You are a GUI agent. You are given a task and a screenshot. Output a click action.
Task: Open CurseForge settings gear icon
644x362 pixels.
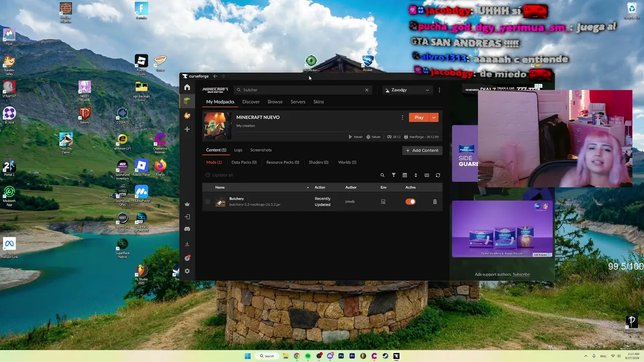(x=187, y=271)
